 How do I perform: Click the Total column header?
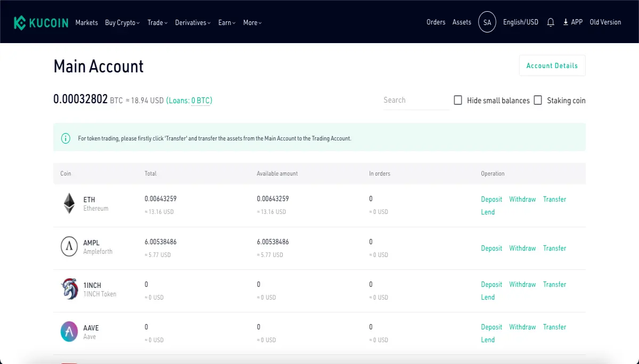(151, 173)
